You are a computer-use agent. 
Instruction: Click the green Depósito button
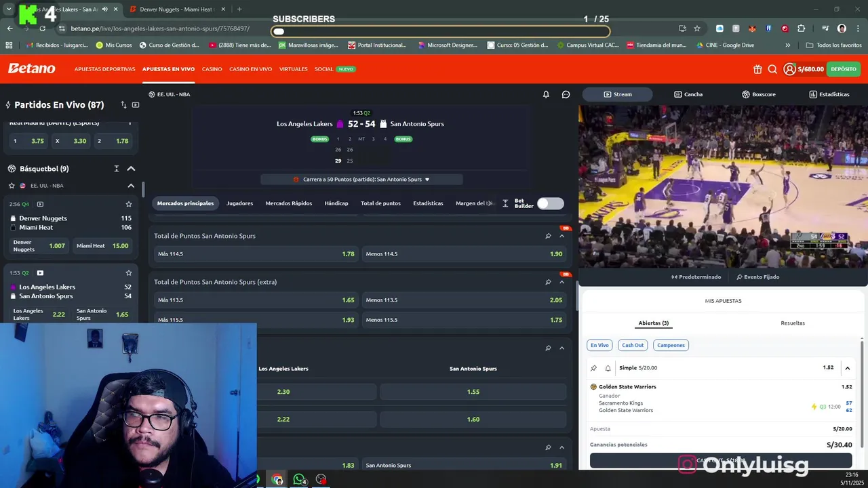[x=844, y=69]
